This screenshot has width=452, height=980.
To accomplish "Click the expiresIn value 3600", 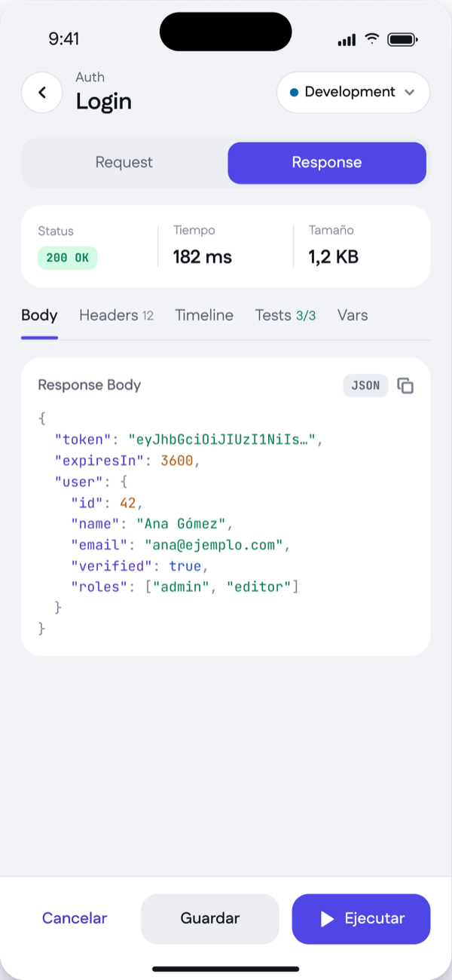I will click(x=177, y=461).
